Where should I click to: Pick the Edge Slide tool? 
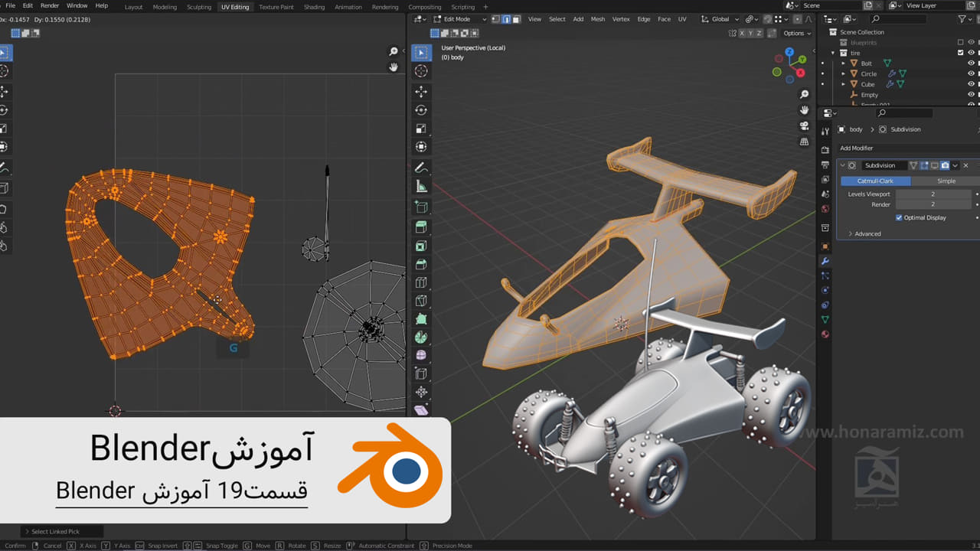[421, 374]
